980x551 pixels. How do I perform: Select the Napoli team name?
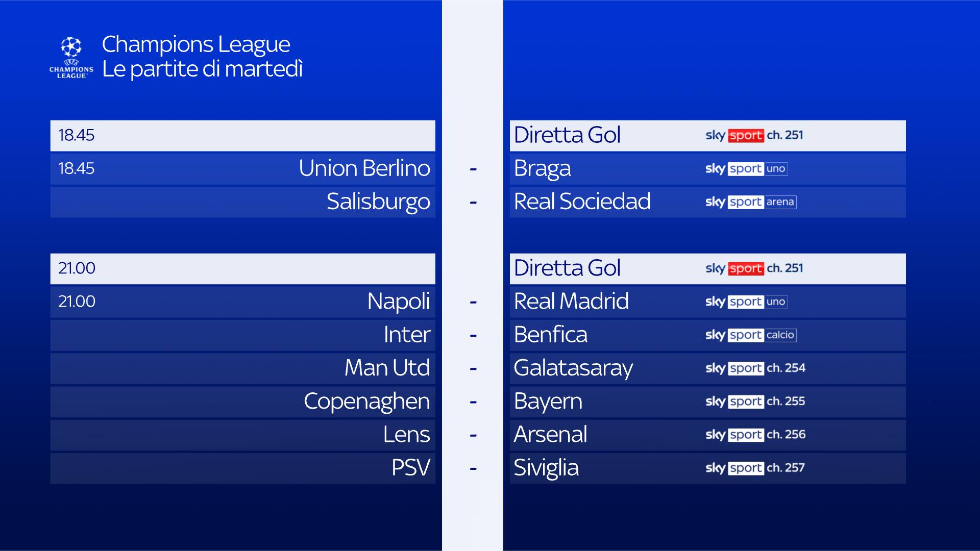[398, 302]
